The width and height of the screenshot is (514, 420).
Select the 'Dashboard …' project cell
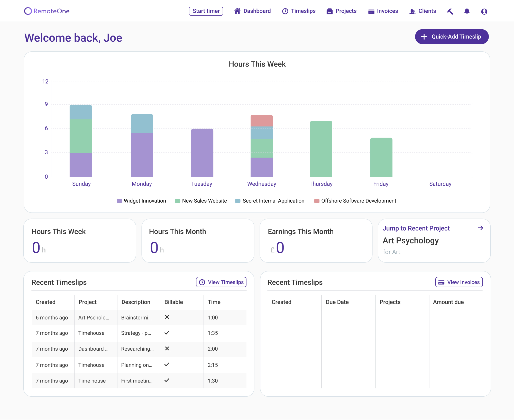93,349
